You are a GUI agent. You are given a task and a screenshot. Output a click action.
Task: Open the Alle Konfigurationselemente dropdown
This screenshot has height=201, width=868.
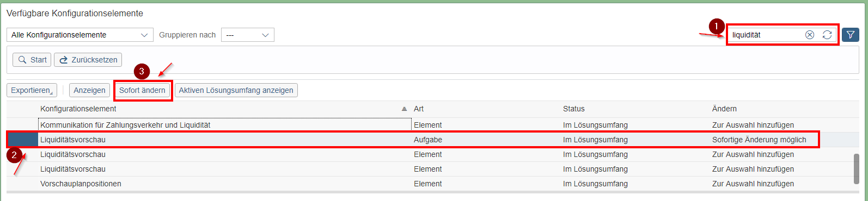[x=80, y=35]
